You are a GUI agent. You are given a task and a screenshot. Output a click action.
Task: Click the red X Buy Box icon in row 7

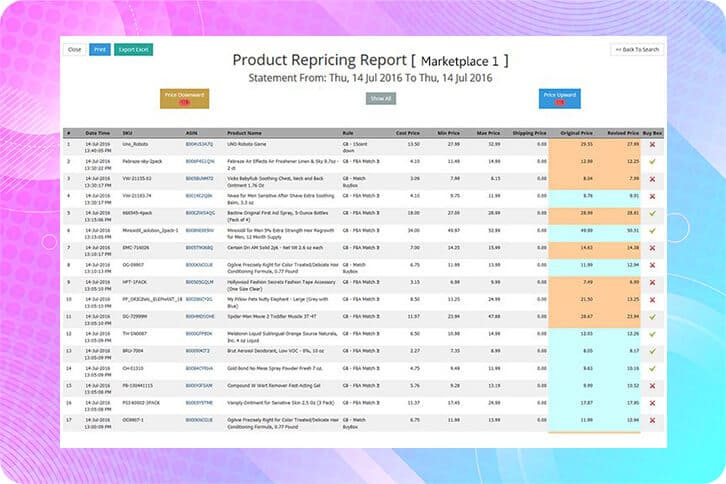pos(652,248)
